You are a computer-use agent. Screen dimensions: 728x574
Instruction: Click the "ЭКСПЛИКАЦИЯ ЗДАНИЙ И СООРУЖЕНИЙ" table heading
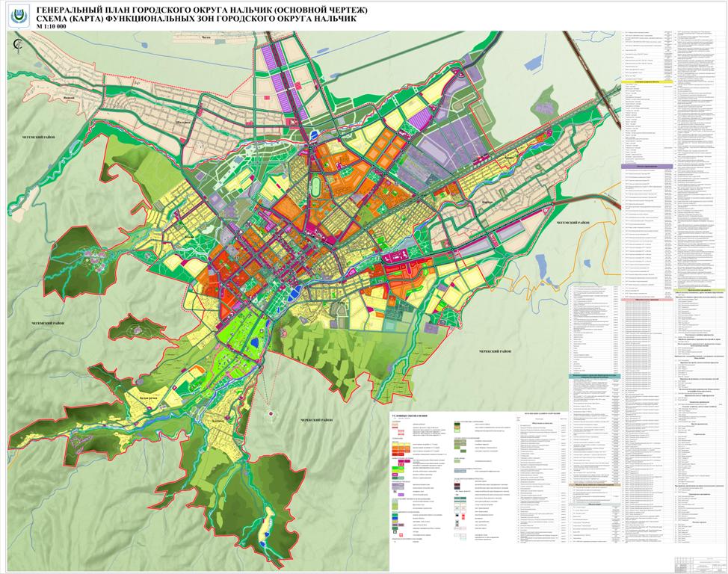click(543, 413)
